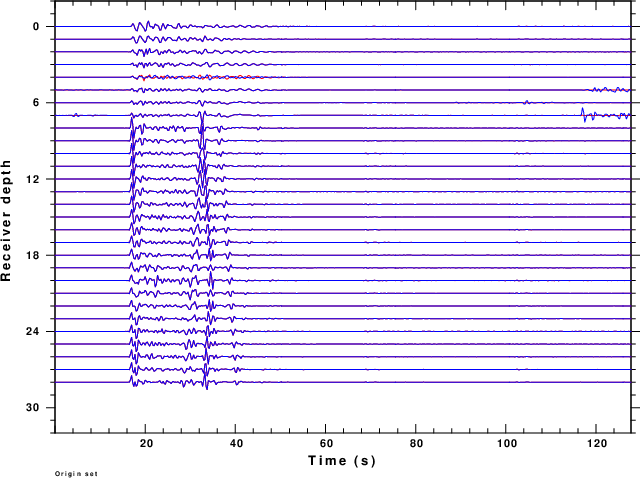The image size is (640, 478).
Task: Click the time axis value 20
Action: point(147,443)
